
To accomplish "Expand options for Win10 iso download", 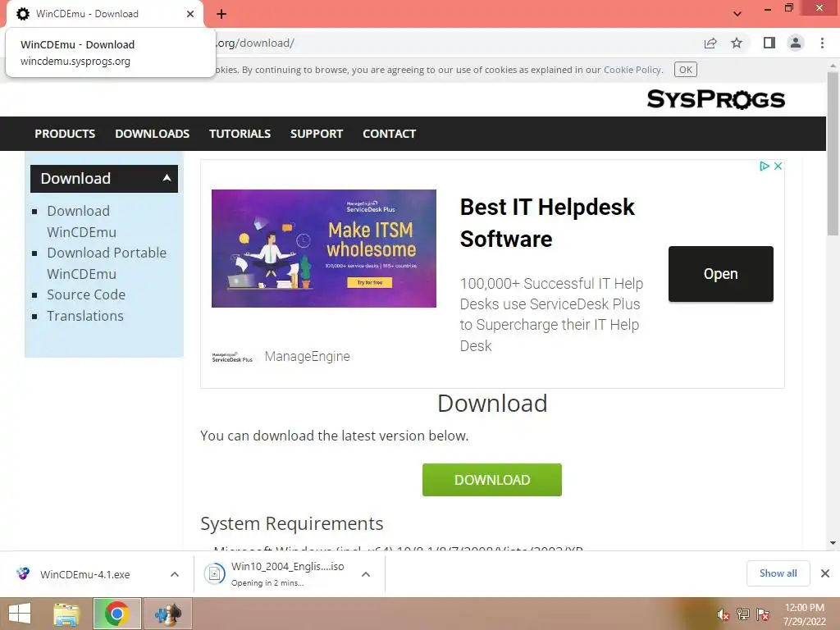I will (366, 574).
